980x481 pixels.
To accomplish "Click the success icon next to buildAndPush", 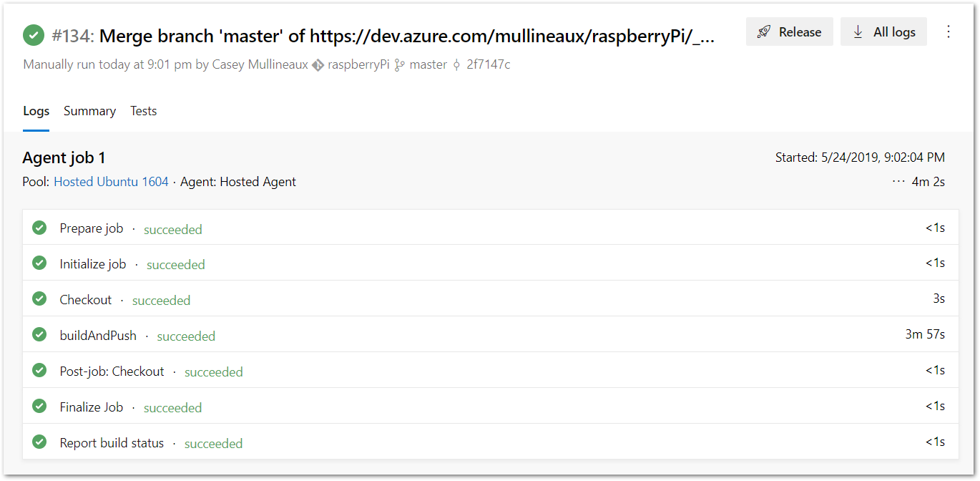I will (39, 334).
